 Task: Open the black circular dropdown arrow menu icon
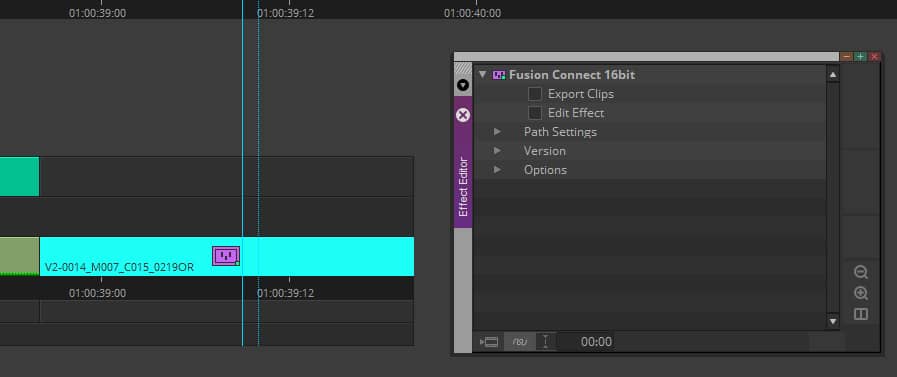click(463, 85)
